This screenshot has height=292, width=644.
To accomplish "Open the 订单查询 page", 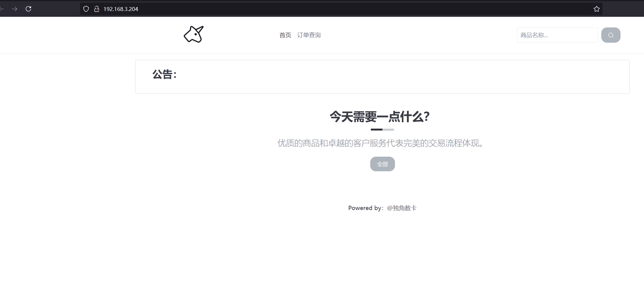I will tap(309, 35).
